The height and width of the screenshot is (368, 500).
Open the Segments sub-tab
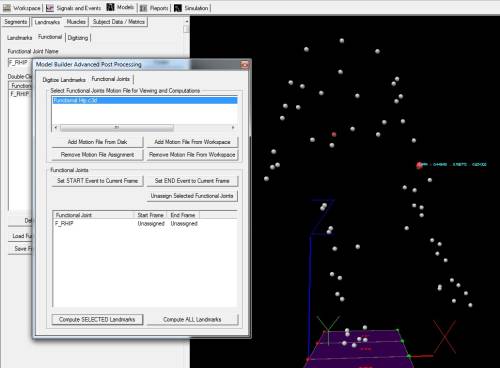pyautogui.click(x=15, y=22)
